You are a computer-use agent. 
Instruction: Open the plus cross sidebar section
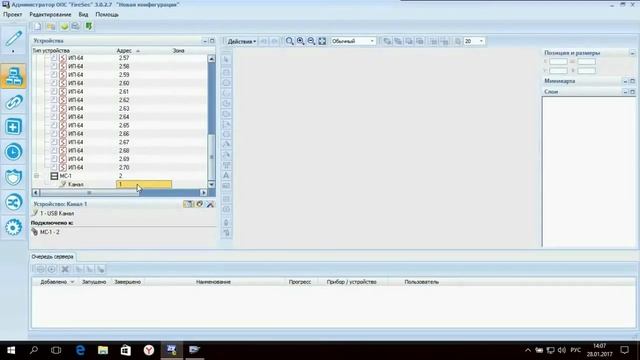tap(13, 127)
